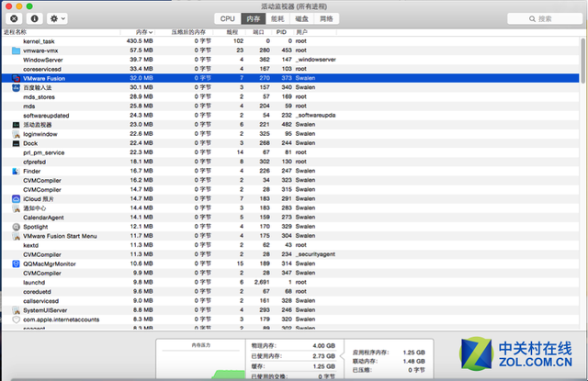The height and width of the screenshot is (381, 588).
Task: Select the launchd process row
Action: click(290, 282)
